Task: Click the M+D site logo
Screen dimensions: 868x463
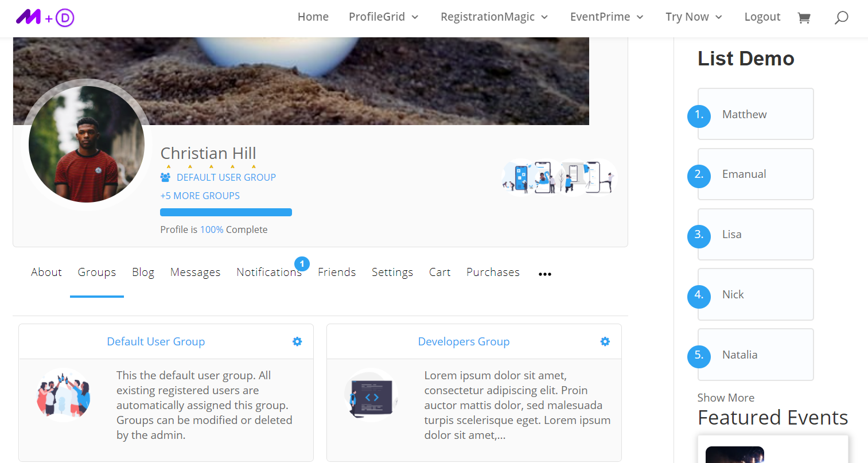Action: (45, 17)
